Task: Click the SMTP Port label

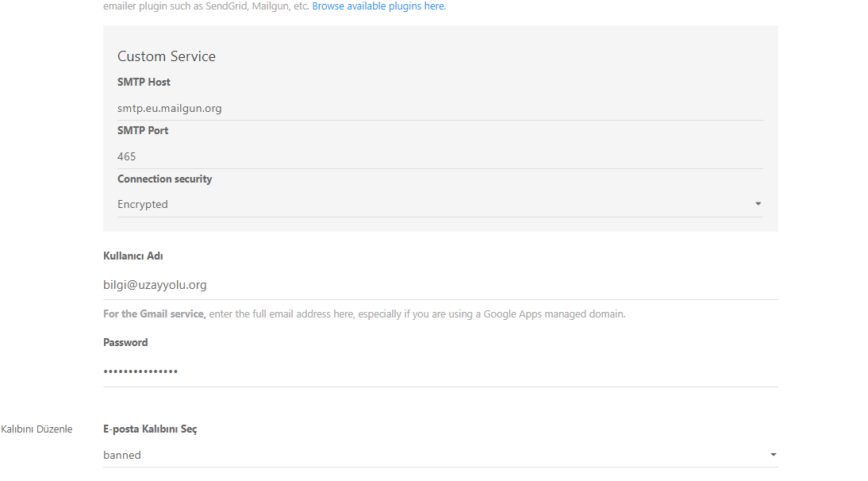Action: (x=143, y=131)
